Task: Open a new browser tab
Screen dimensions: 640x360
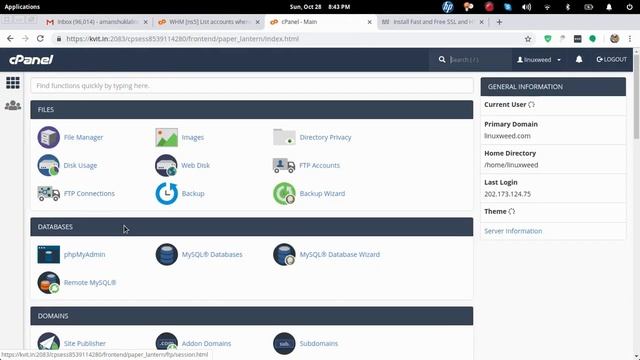Action: (499, 22)
